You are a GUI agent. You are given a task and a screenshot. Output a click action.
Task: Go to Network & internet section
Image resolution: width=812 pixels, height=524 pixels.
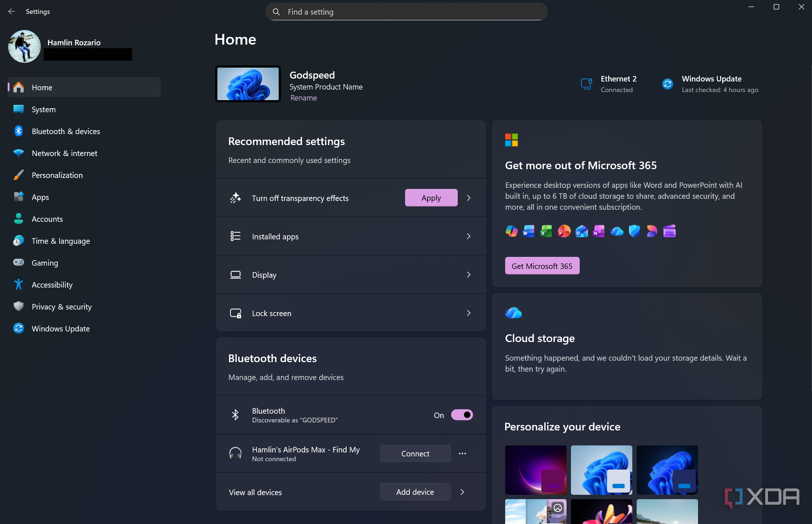(x=84, y=153)
